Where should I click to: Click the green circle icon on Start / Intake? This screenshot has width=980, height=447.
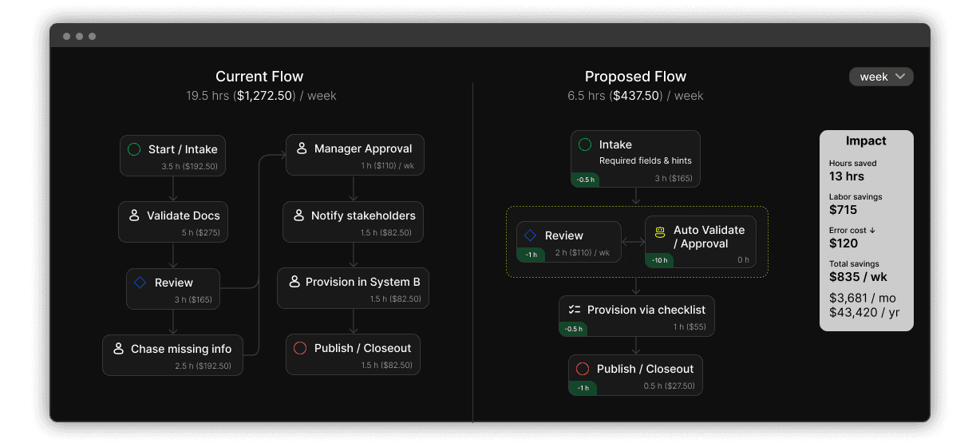pos(134,149)
